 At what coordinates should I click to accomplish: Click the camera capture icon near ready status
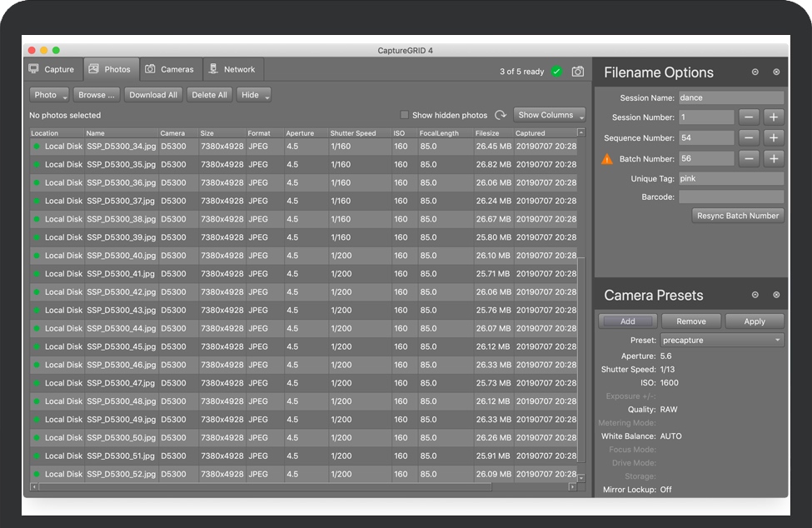(578, 72)
